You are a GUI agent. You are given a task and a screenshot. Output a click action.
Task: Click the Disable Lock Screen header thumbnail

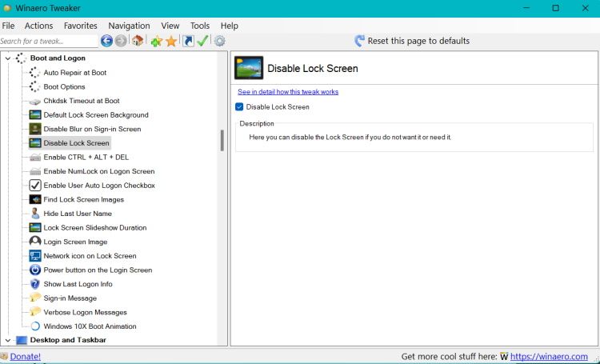pyautogui.click(x=249, y=68)
